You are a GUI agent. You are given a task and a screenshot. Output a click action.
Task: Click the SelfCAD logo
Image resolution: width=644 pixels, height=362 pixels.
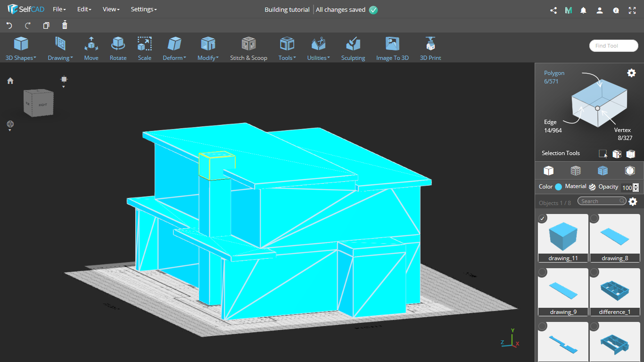click(x=26, y=9)
